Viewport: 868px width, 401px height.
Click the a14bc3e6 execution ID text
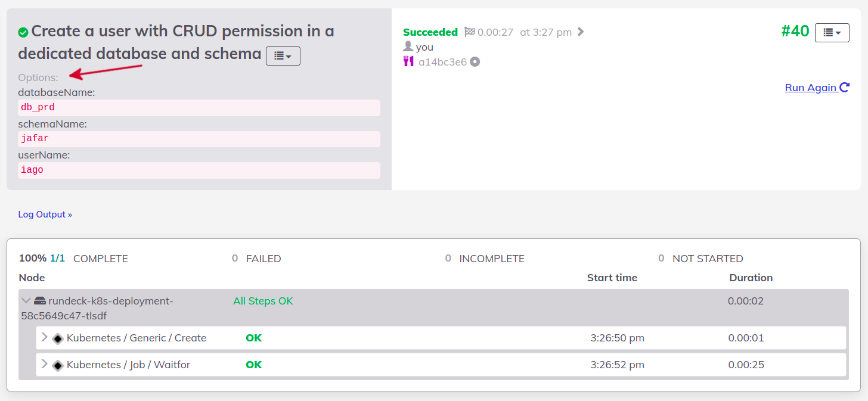442,62
